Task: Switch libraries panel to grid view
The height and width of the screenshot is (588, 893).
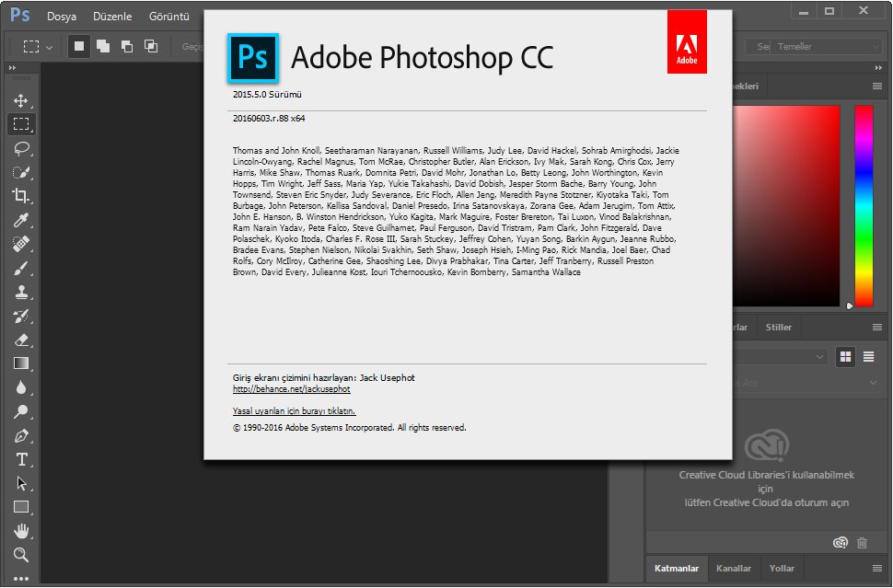Action: click(846, 357)
